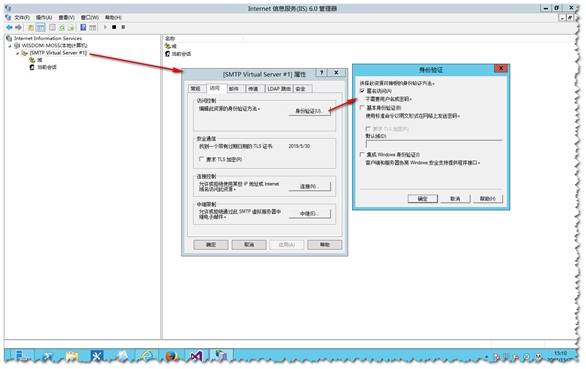The height and width of the screenshot is (369, 586).
Task: Toggle the 匿名访问 checkbox
Action: coord(362,91)
